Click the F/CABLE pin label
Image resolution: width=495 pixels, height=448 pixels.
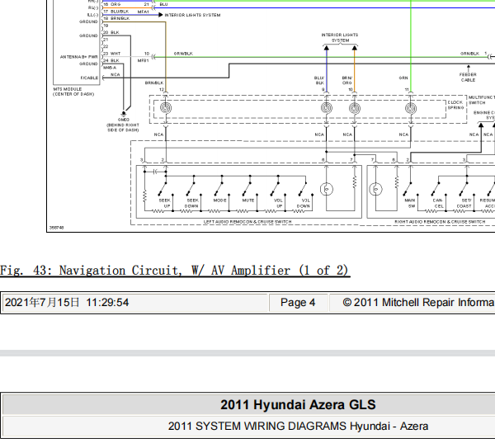click(89, 78)
